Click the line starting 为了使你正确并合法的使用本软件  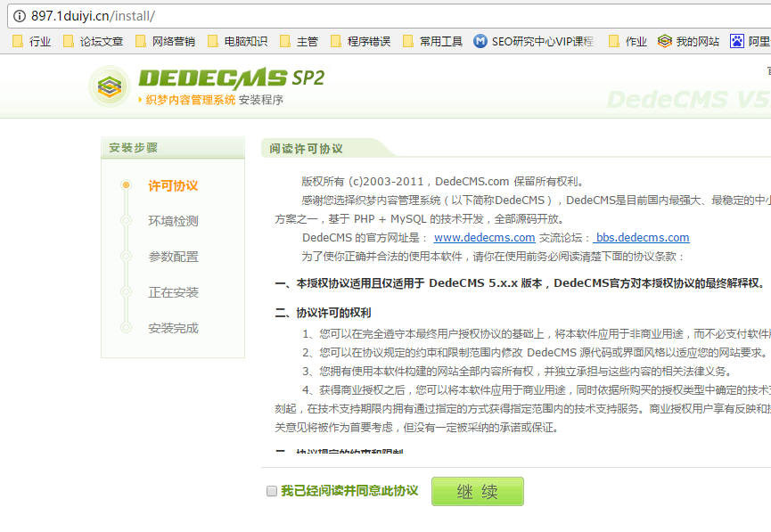pyautogui.click(x=493, y=257)
